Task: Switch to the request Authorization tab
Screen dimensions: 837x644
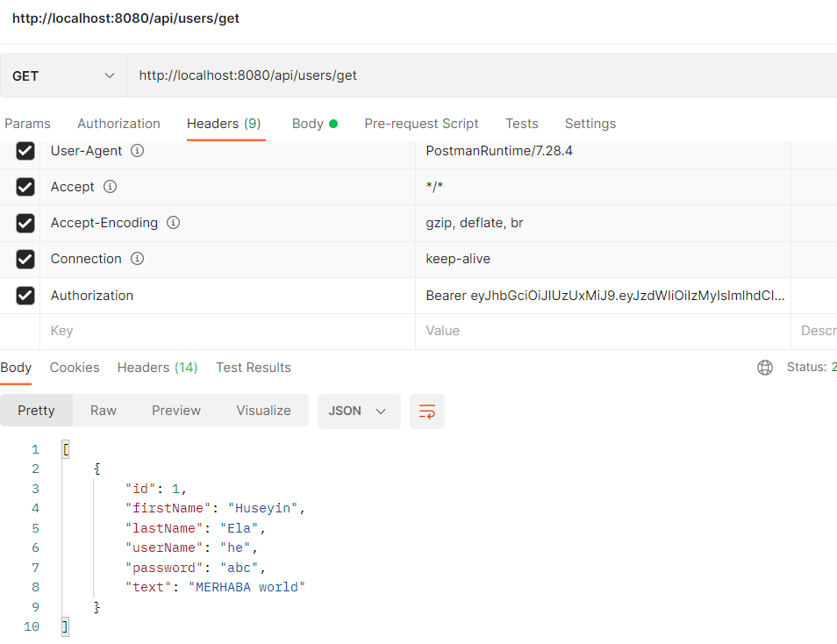Action: coord(118,124)
